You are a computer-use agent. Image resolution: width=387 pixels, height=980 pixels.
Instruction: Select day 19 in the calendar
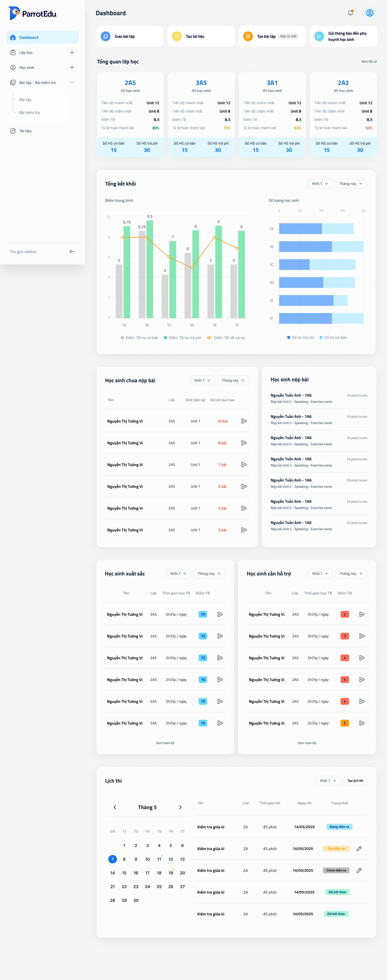pos(171,873)
